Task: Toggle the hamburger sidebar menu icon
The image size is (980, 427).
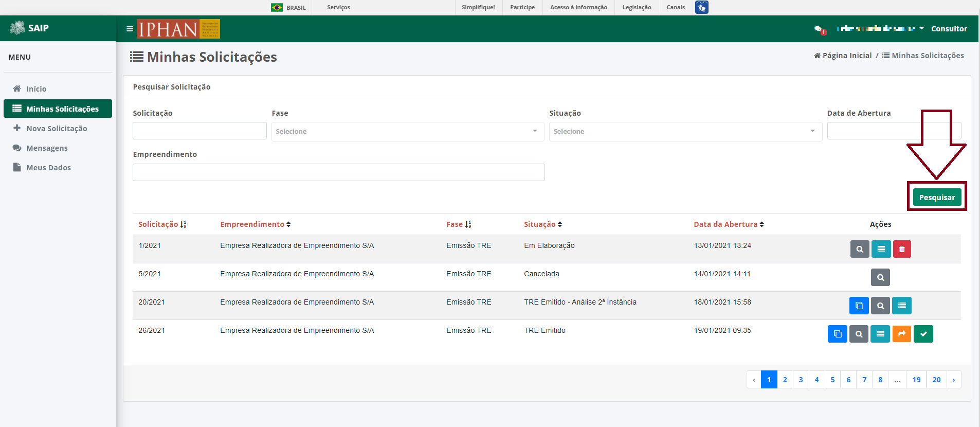Action: coord(130,29)
